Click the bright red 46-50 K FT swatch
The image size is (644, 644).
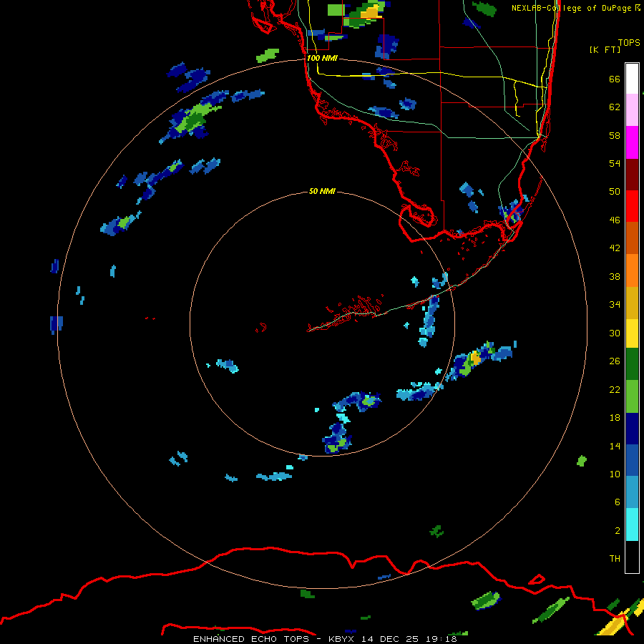click(632, 206)
